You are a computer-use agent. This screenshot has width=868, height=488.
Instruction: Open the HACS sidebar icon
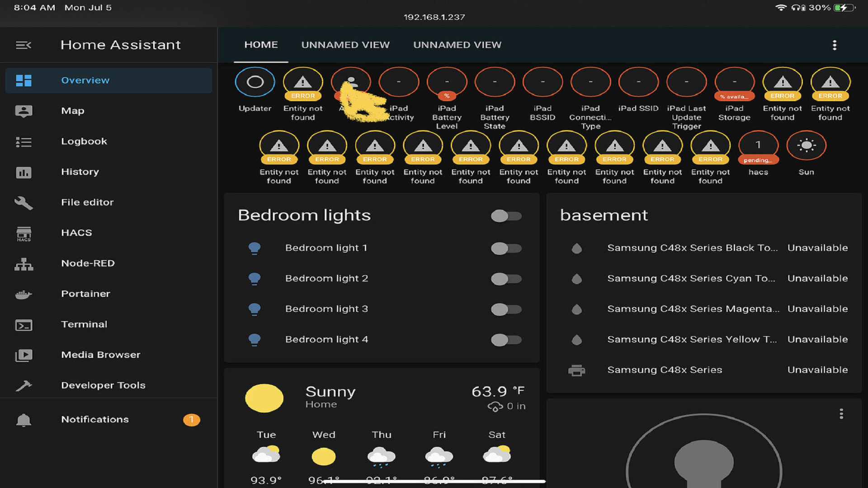[x=24, y=233]
